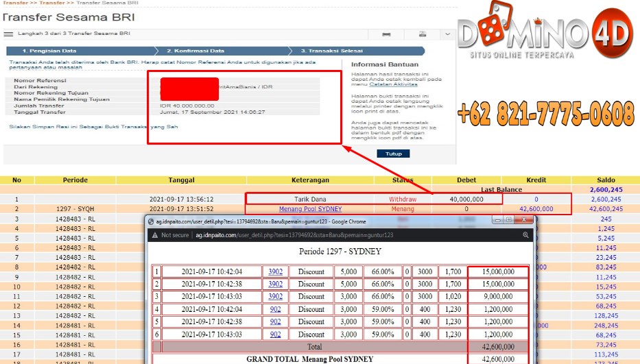The height and width of the screenshot is (364, 640).
Task: Click Chrome page icon in popup title bar
Action: click(151, 221)
